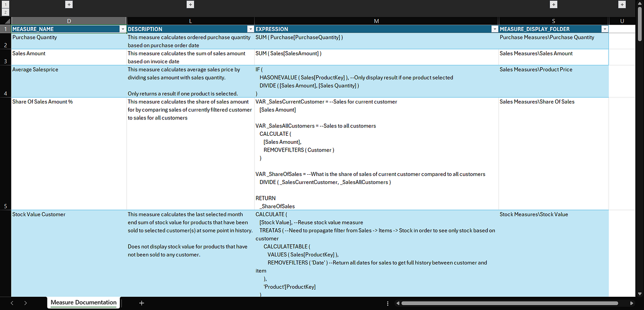Select column S header

pyautogui.click(x=554, y=21)
